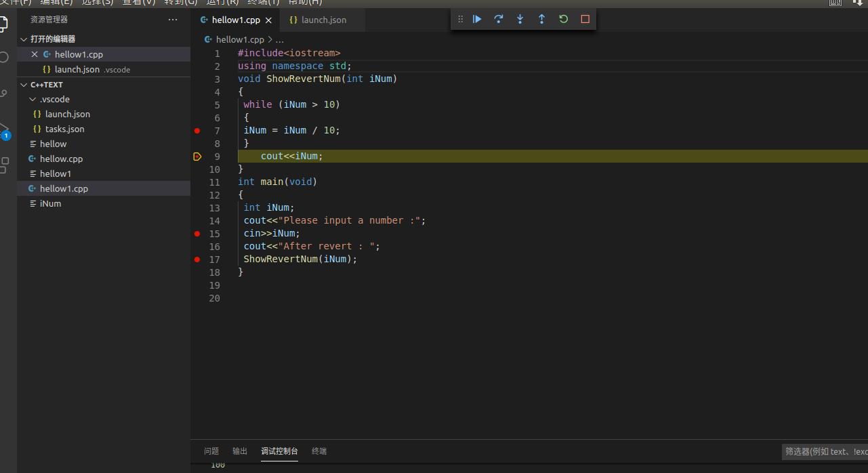Click the while (iNum > 10) line
Image resolution: width=868 pixels, height=473 pixels.
click(291, 104)
